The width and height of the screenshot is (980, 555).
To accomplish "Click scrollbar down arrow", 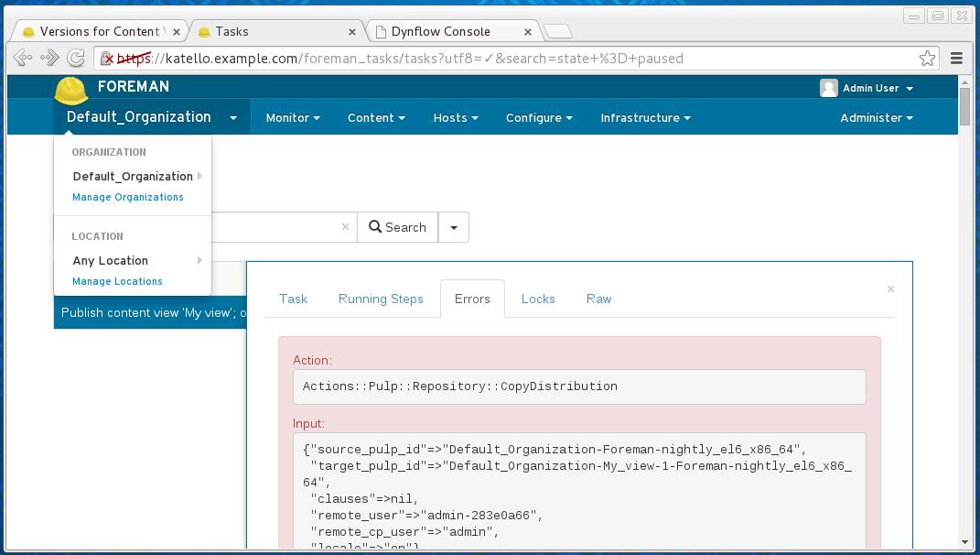I will tap(964, 542).
